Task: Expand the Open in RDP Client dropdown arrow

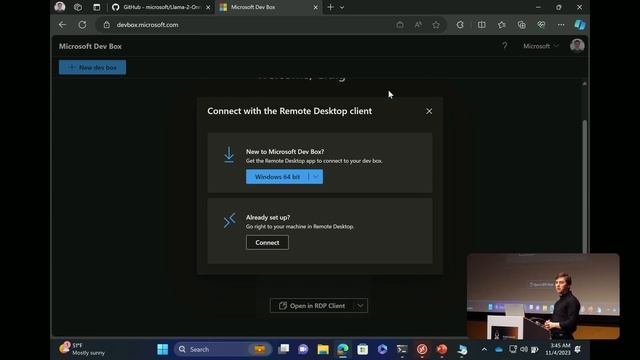Action: [360, 306]
